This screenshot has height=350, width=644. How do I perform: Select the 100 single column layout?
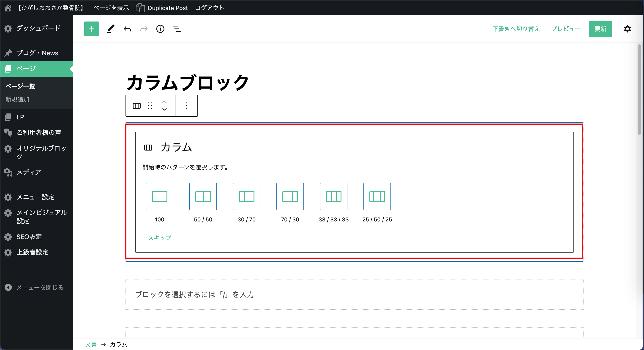coord(159,197)
